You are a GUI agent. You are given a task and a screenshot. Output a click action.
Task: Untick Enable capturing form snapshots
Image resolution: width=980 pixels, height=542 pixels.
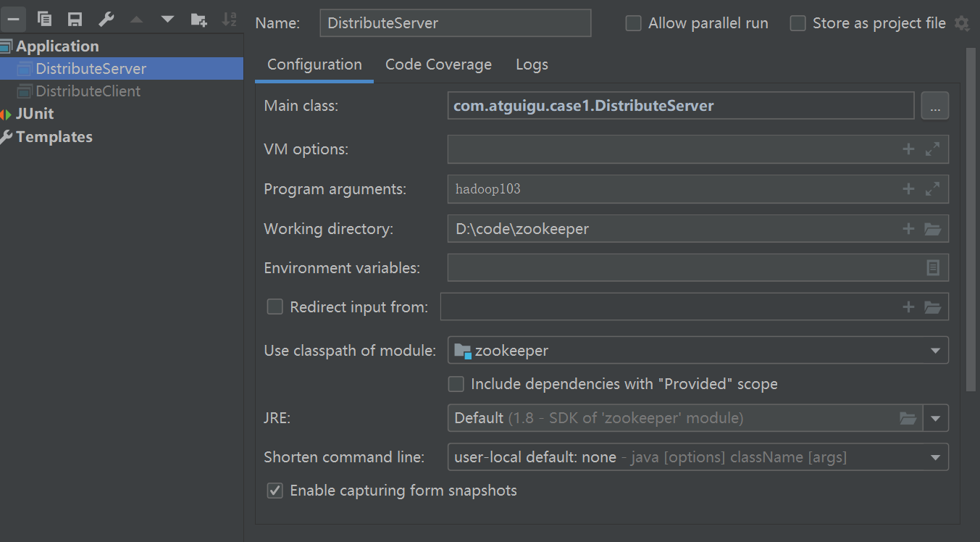(x=275, y=491)
